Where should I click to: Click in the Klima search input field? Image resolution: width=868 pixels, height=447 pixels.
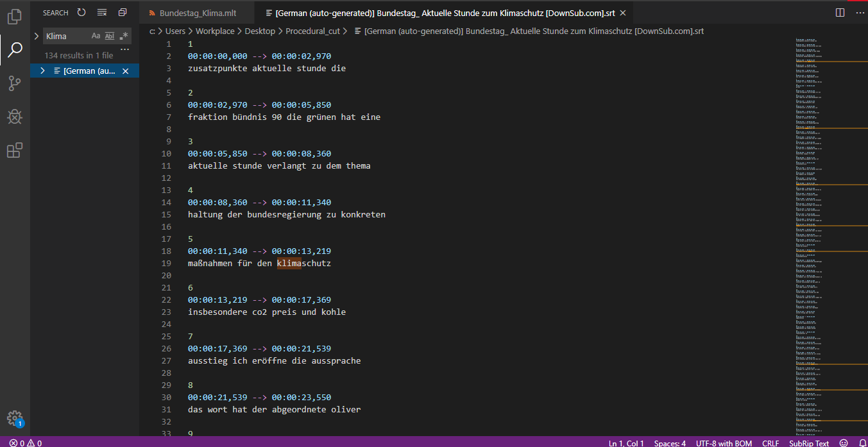click(66, 36)
